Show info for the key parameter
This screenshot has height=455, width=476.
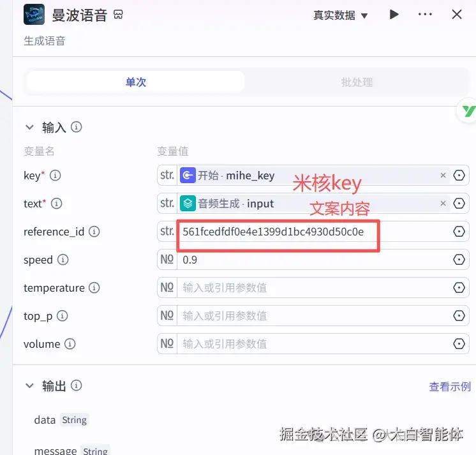point(56,175)
